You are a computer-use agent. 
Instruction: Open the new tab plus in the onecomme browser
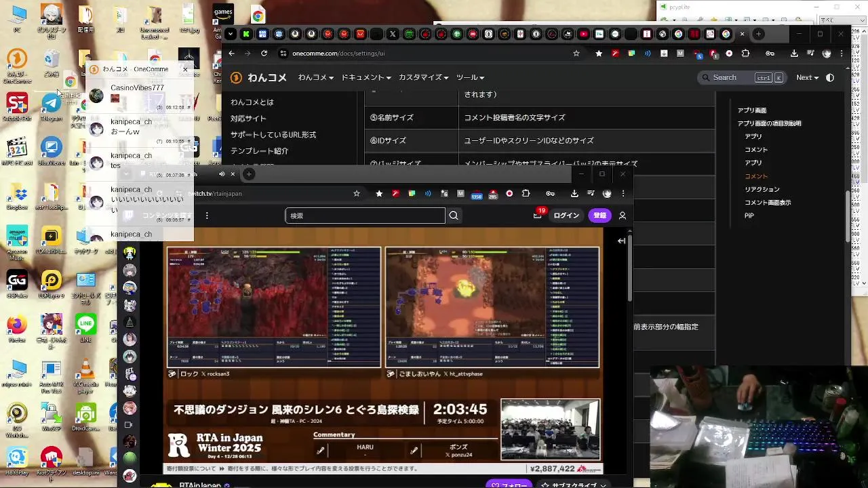coord(759,34)
